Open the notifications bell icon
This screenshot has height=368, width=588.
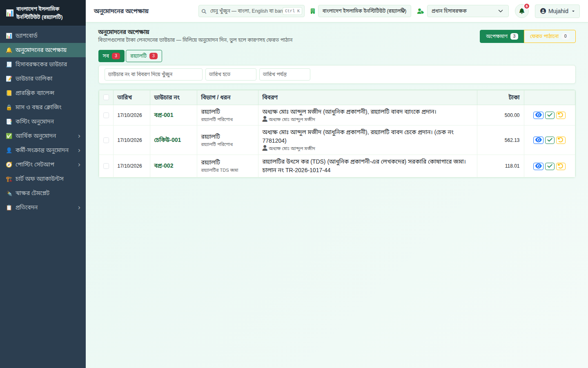point(521,11)
